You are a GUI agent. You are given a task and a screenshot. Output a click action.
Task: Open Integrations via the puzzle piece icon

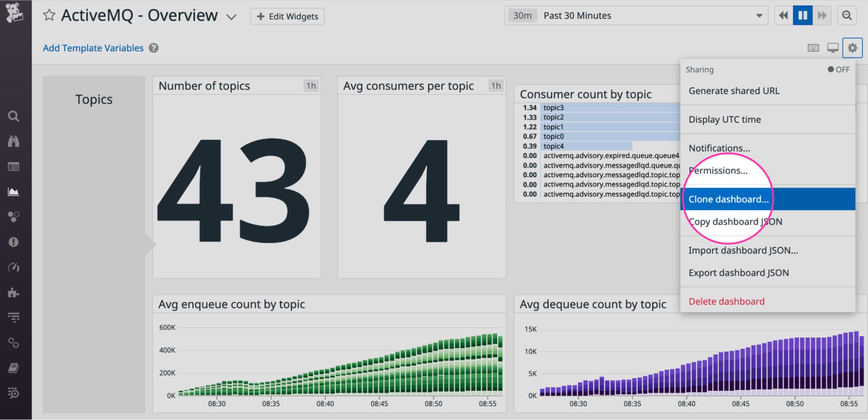click(x=14, y=293)
